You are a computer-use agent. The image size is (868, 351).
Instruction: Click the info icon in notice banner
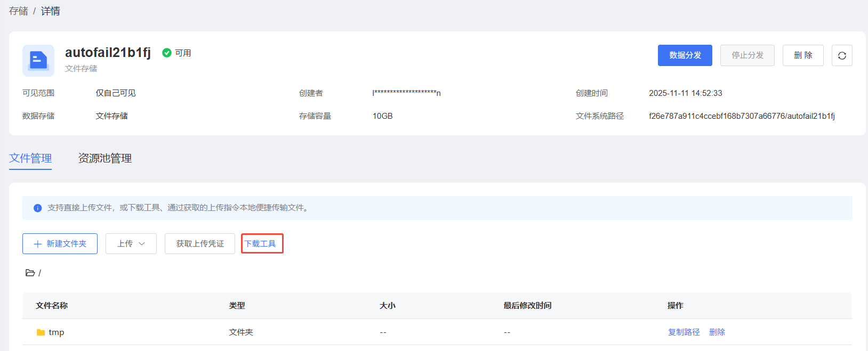(x=38, y=208)
